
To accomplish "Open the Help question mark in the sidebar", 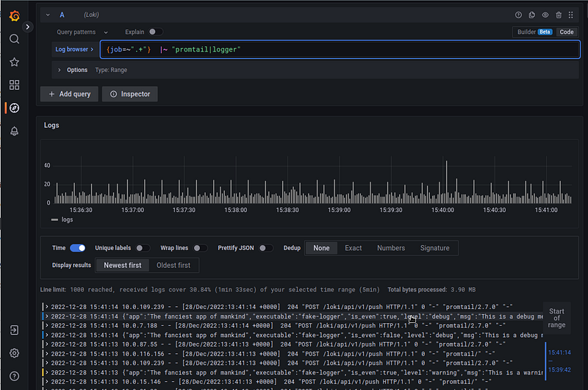I will point(14,376).
